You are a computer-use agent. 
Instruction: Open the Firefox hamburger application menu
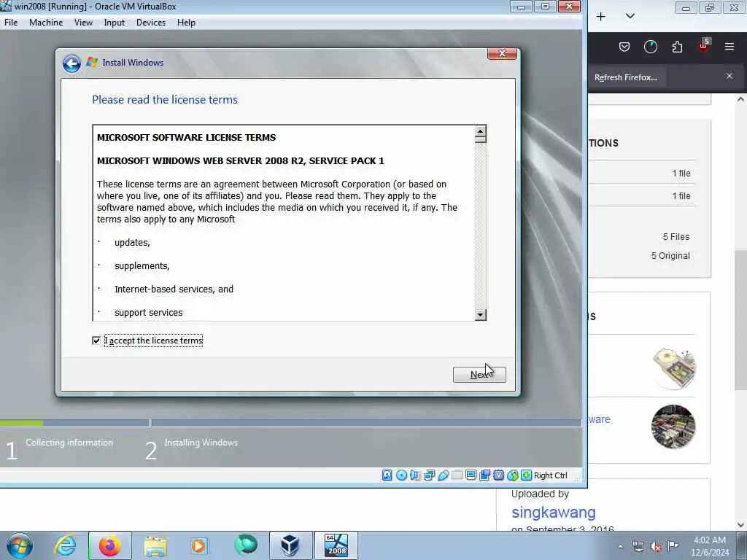pyautogui.click(x=729, y=47)
